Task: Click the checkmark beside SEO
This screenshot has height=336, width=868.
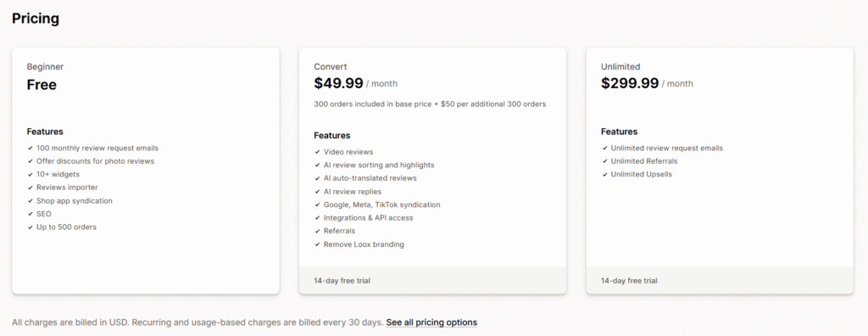Action: coord(30,214)
